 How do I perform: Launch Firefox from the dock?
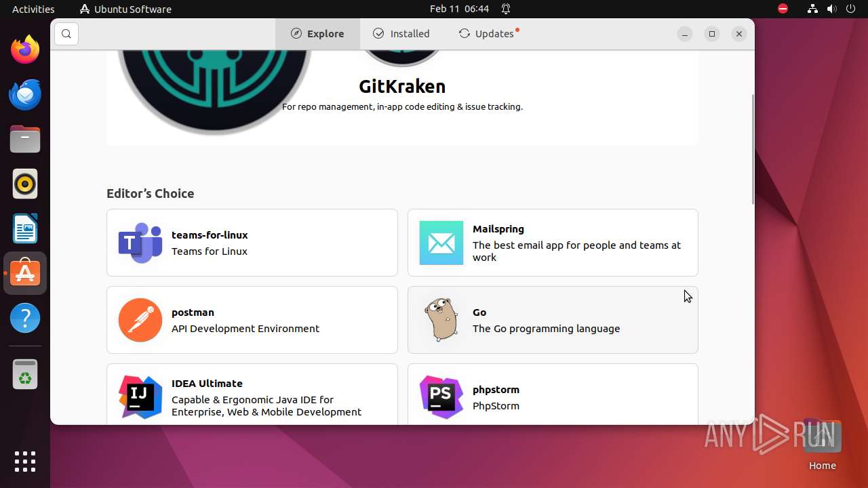25,49
